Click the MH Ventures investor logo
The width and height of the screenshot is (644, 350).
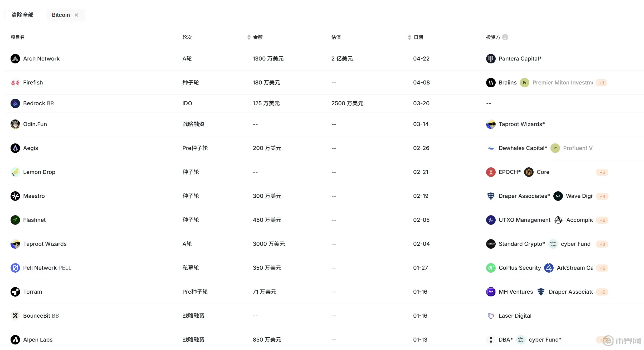[x=491, y=292]
